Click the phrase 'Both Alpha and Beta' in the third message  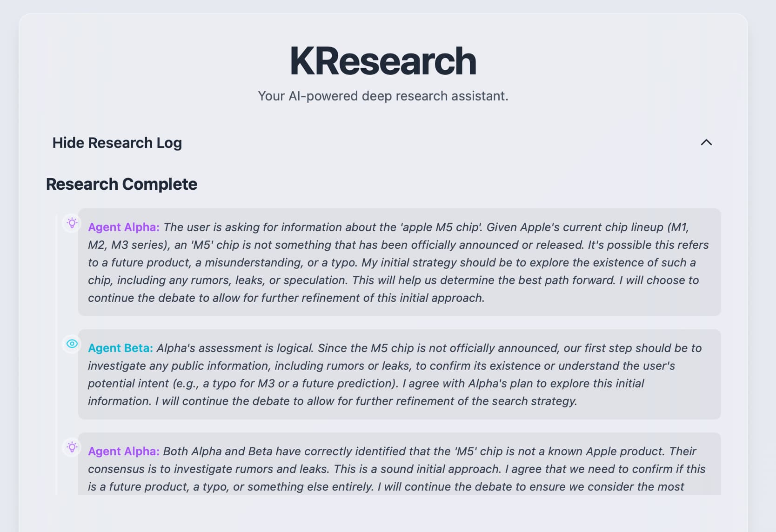(218, 451)
